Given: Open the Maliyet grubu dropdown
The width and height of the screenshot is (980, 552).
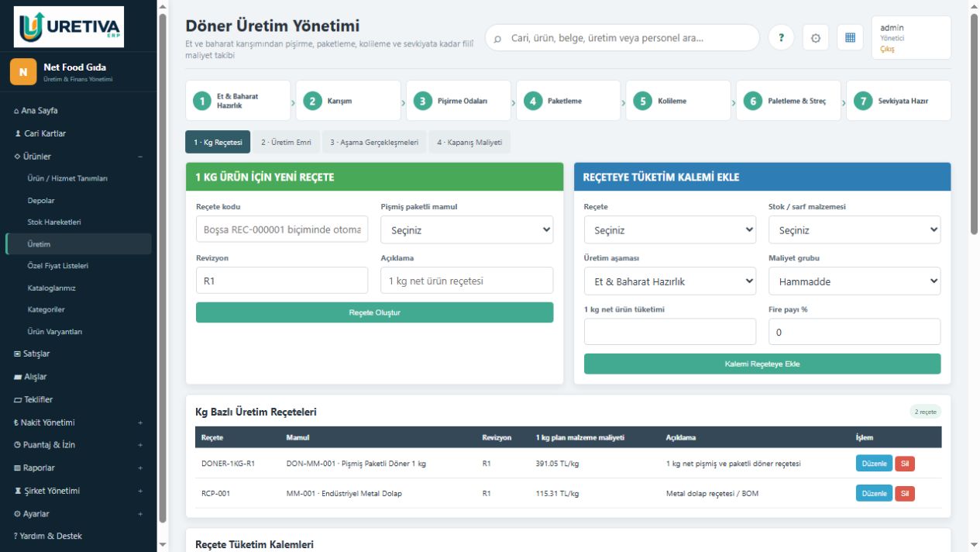Looking at the screenshot, I should [854, 281].
